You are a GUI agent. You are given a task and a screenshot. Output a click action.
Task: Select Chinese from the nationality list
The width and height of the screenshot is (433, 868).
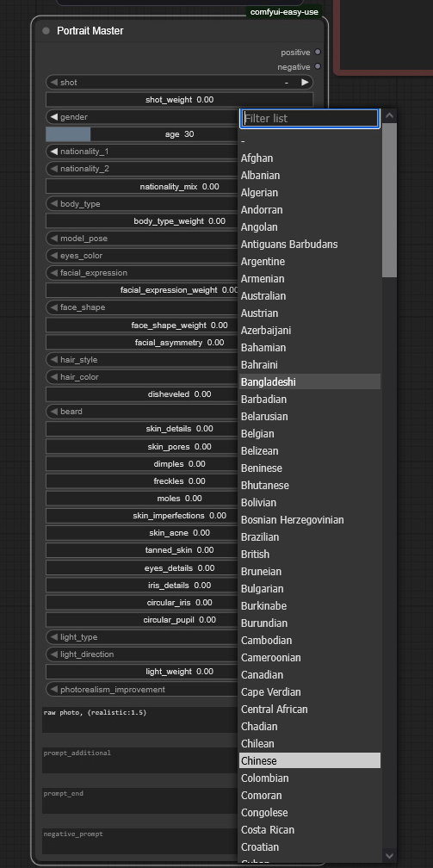[310, 760]
